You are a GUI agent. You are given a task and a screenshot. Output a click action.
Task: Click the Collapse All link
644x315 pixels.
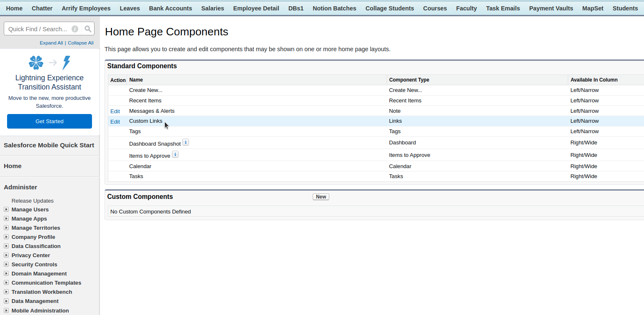[x=81, y=43]
